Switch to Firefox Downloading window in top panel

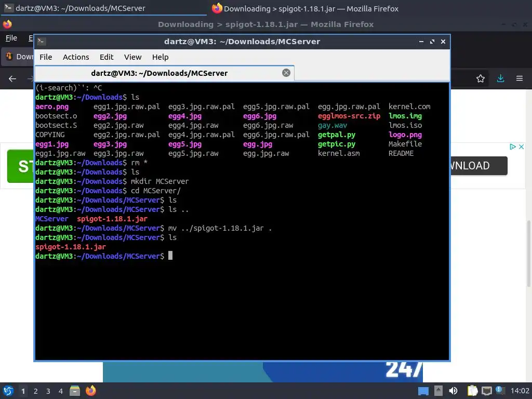304,8
